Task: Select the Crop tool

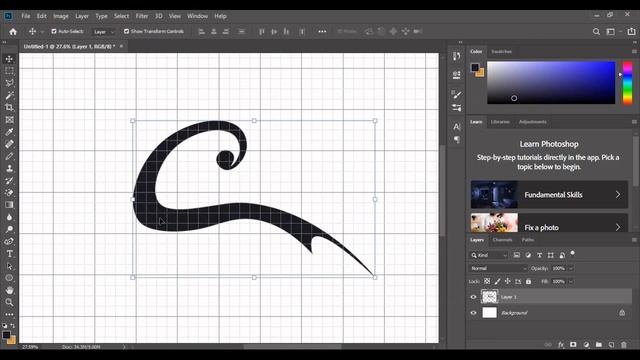Action: pos(9,108)
